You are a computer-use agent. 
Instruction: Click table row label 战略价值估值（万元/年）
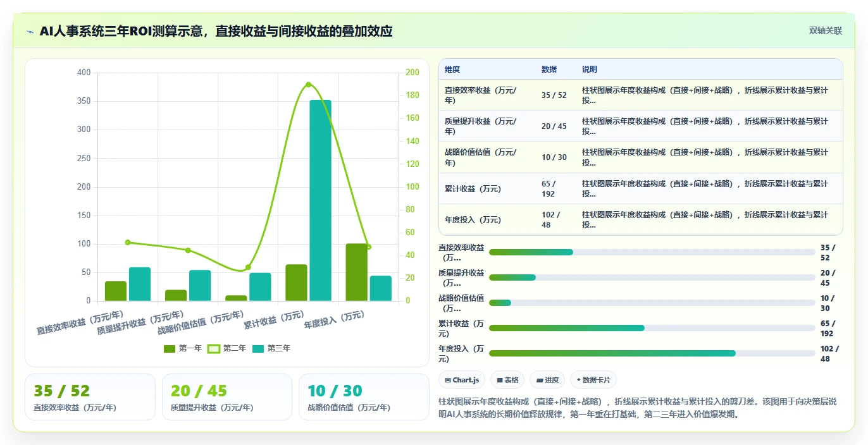(481, 157)
